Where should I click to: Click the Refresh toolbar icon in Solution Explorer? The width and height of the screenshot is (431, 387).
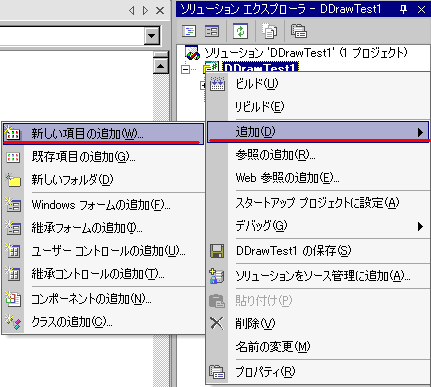coord(240,31)
